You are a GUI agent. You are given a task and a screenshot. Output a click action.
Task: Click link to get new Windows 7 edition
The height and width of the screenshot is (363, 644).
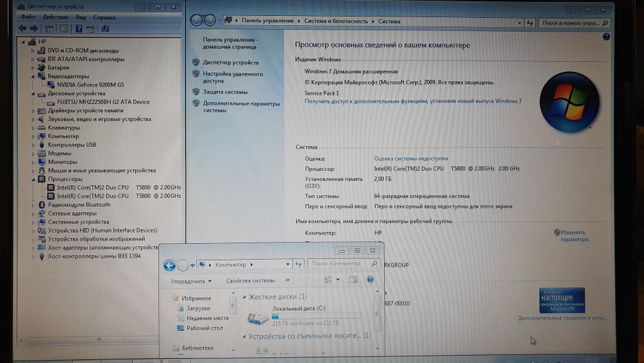(x=413, y=101)
